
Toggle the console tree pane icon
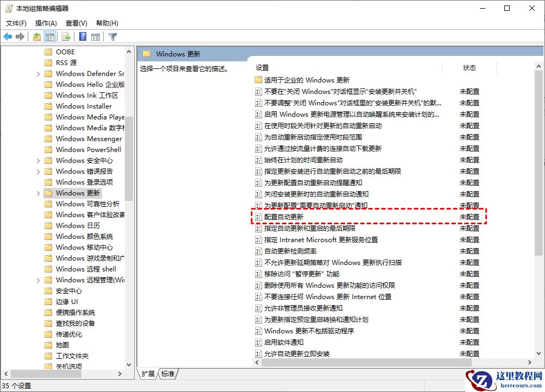49,36
